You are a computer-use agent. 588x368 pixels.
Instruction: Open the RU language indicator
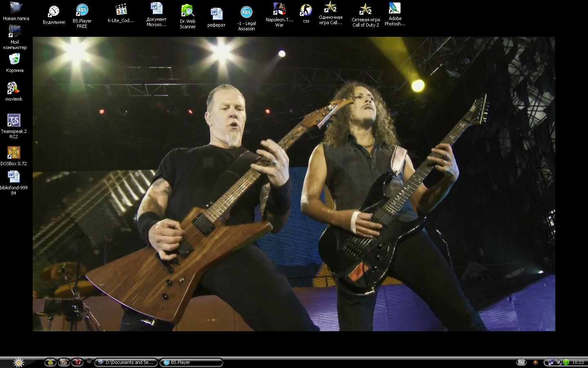(x=521, y=362)
